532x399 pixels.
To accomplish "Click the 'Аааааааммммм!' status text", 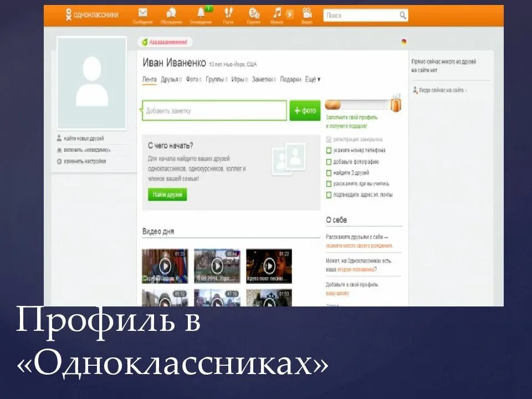I will [168, 42].
